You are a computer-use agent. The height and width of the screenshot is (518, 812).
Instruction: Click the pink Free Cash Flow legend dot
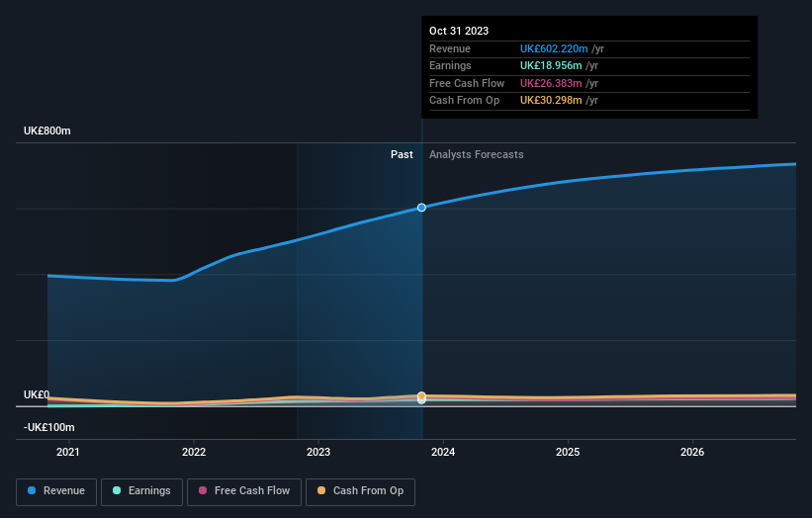click(203, 490)
